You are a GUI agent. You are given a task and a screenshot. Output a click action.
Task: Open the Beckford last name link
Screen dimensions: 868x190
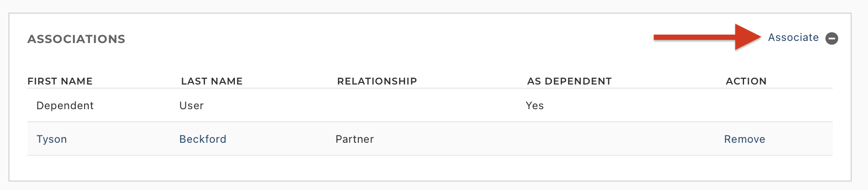[203, 139]
